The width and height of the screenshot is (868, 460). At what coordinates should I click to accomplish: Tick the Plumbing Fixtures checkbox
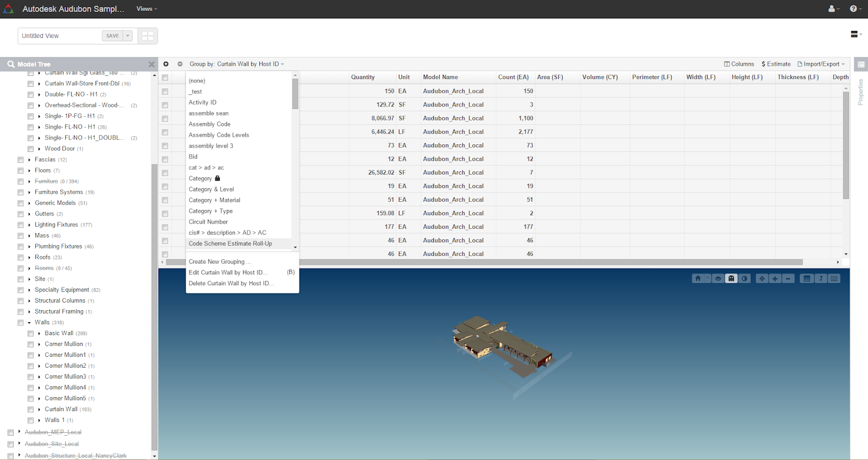(21, 247)
